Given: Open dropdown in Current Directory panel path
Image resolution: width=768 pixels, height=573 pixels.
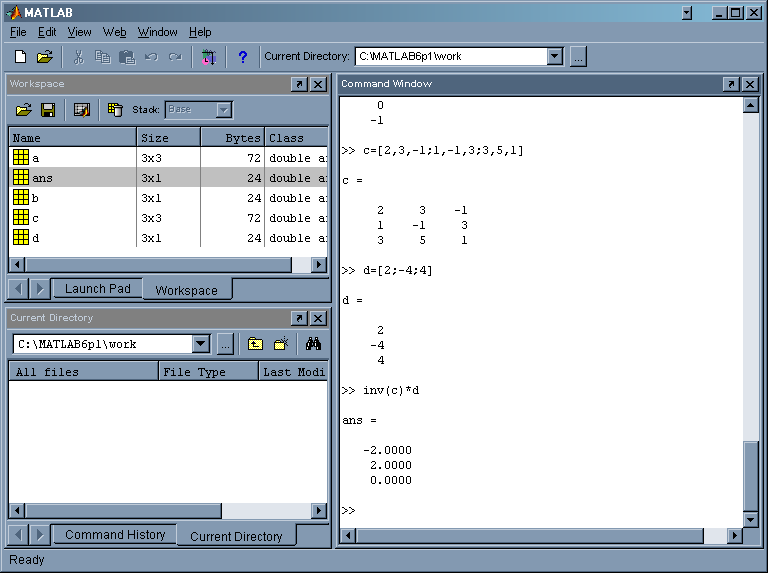Looking at the screenshot, I should click(x=200, y=344).
